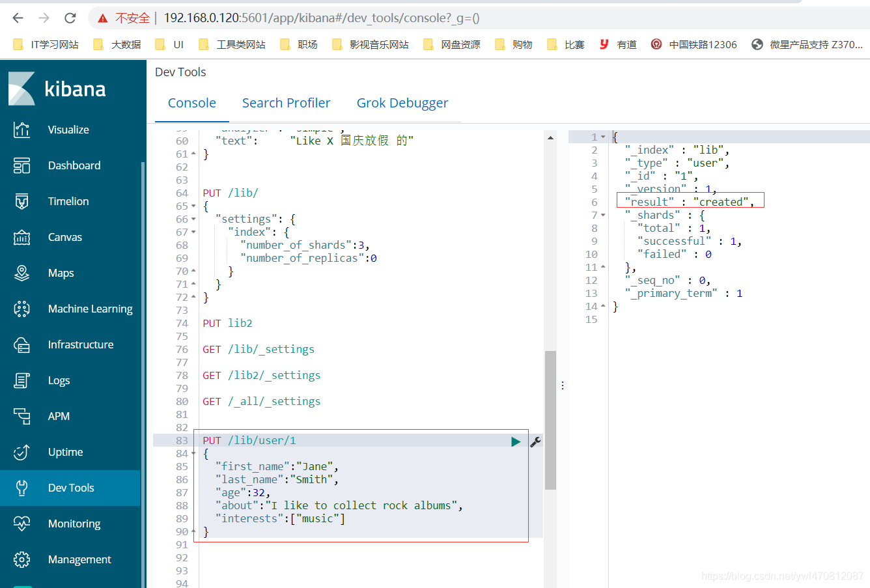The width and height of the screenshot is (870, 588).
Task: Click the browser back arrow
Action: 18,18
